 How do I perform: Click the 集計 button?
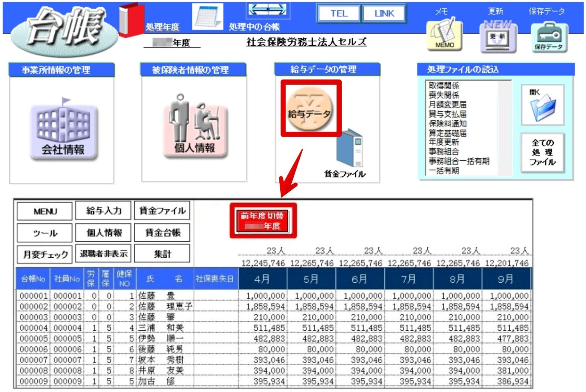pyautogui.click(x=162, y=254)
